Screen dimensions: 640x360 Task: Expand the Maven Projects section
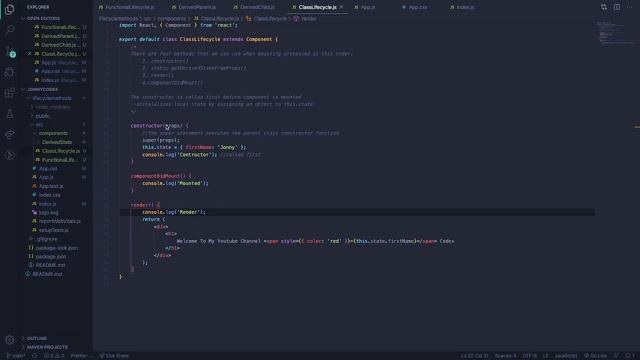click(47, 347)
